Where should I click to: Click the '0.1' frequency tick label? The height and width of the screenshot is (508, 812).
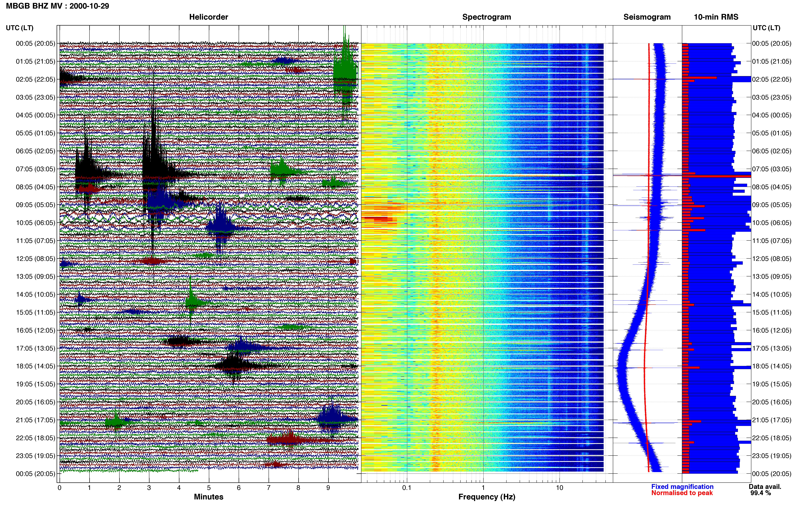click(407, 488)
